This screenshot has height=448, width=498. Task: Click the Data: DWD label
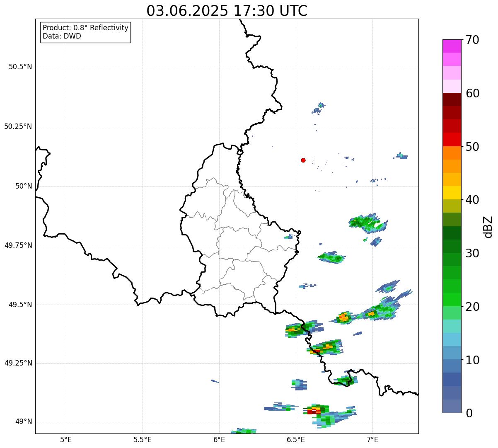(62, 36)
